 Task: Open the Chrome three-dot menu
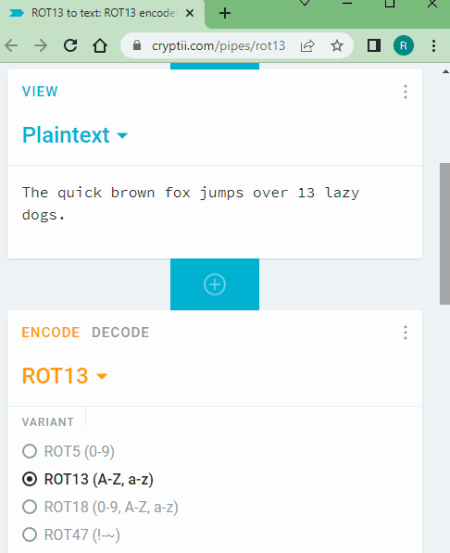[x=433, y=45]
